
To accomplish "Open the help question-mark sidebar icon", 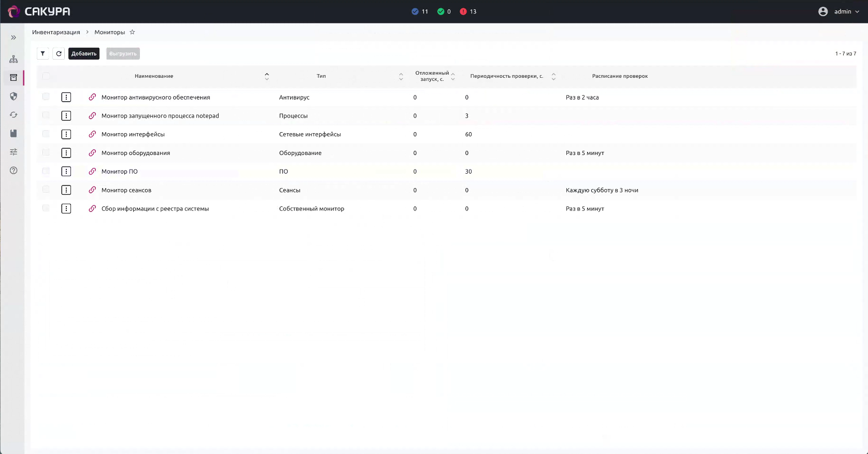I will click(x=13, y=171).
